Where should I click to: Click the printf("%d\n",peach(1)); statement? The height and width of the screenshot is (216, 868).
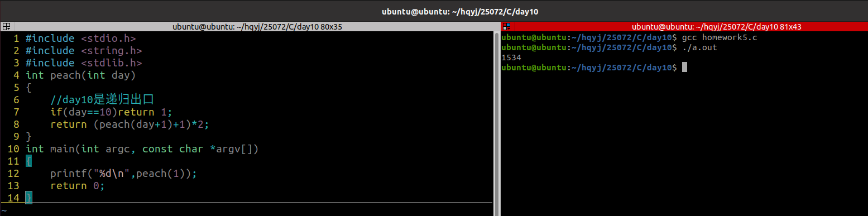point(123,174)
